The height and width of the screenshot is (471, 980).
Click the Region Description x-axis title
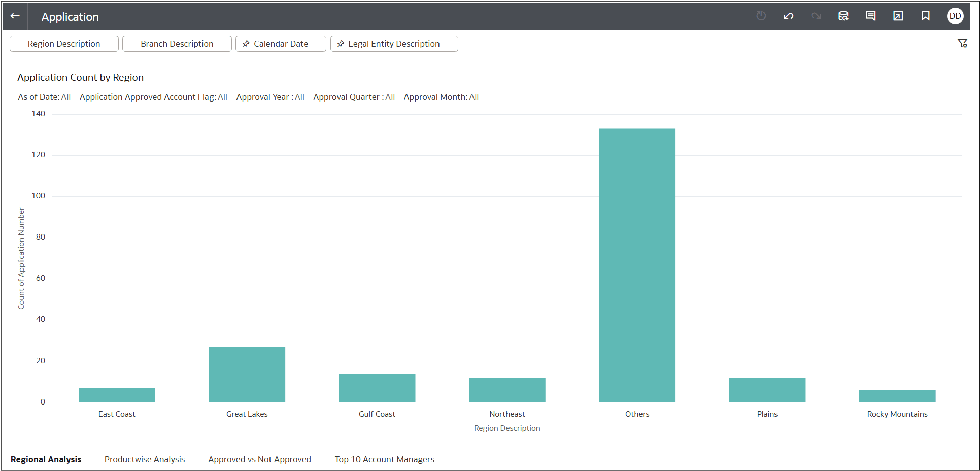[507, 428]
